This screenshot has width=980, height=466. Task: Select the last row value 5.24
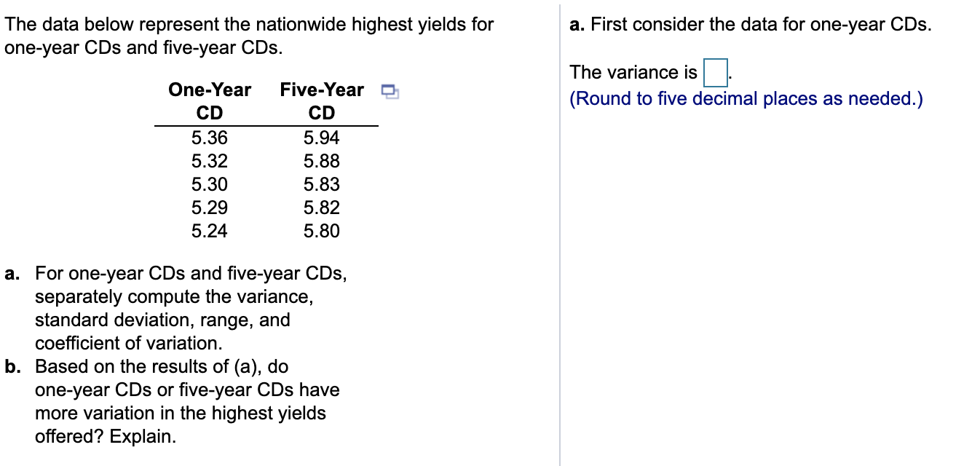pos(210,231)
